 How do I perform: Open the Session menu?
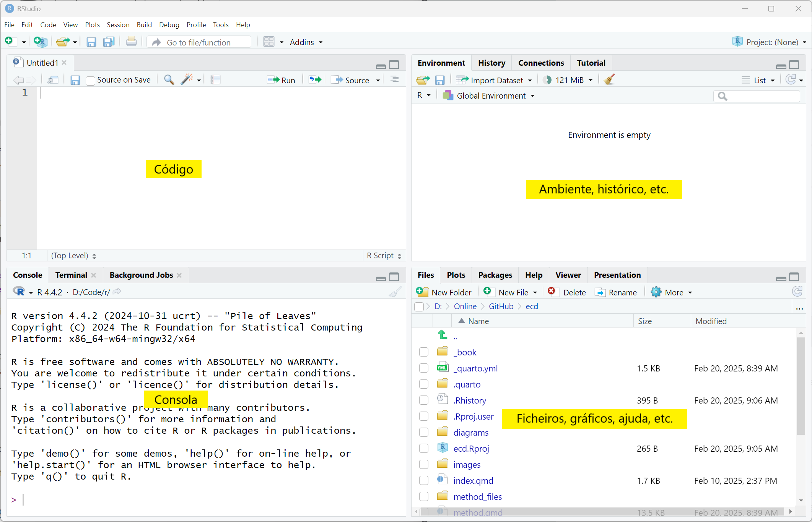coord(118,24)
